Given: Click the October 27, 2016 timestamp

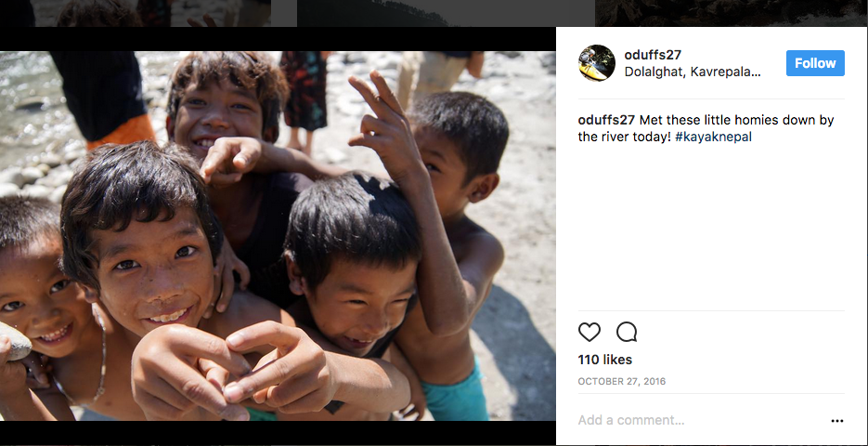Looking at the screenshot, I should coord(621,382).
